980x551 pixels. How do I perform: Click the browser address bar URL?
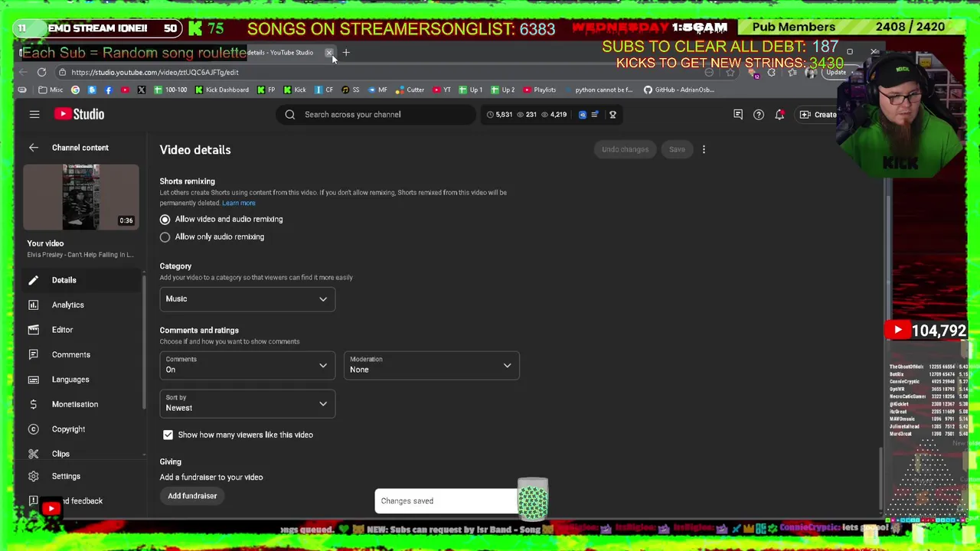pyautogui.click(x=155, y=72)
